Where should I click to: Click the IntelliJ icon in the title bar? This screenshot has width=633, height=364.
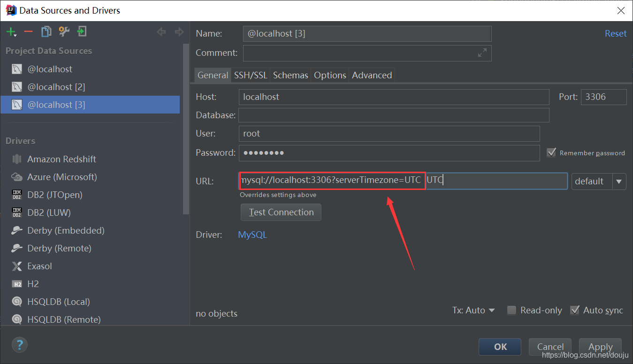11,10
